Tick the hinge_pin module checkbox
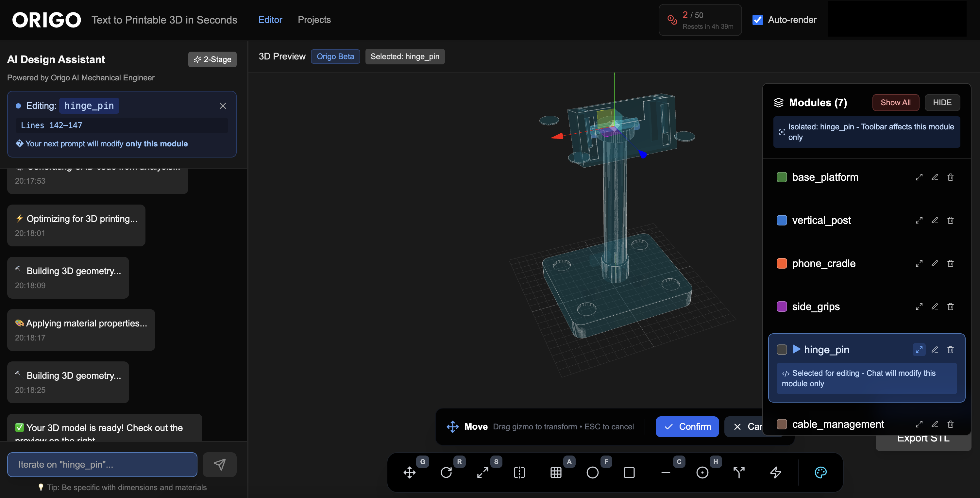This screenshot has width=980, height=498. coord(782,350)
